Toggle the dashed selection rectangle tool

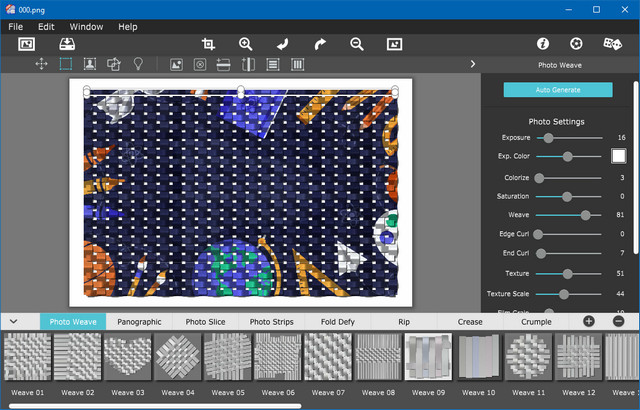point(66,64)
